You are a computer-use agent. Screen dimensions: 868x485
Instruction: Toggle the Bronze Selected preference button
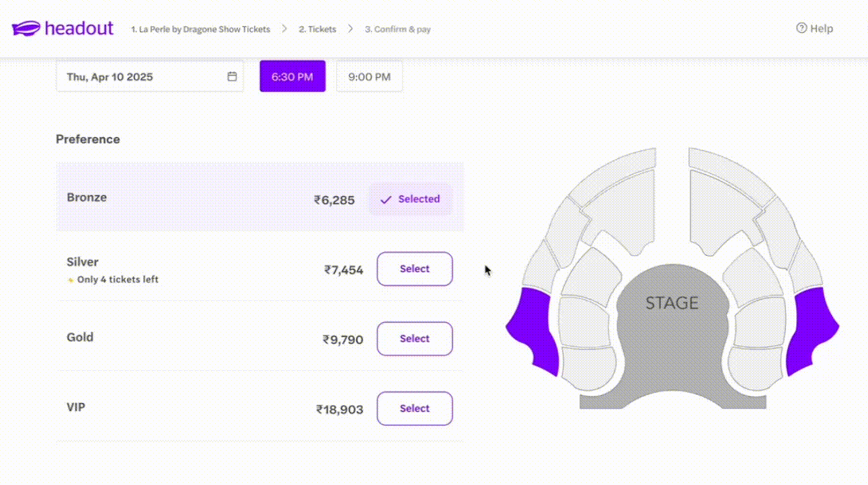point(410,200)
